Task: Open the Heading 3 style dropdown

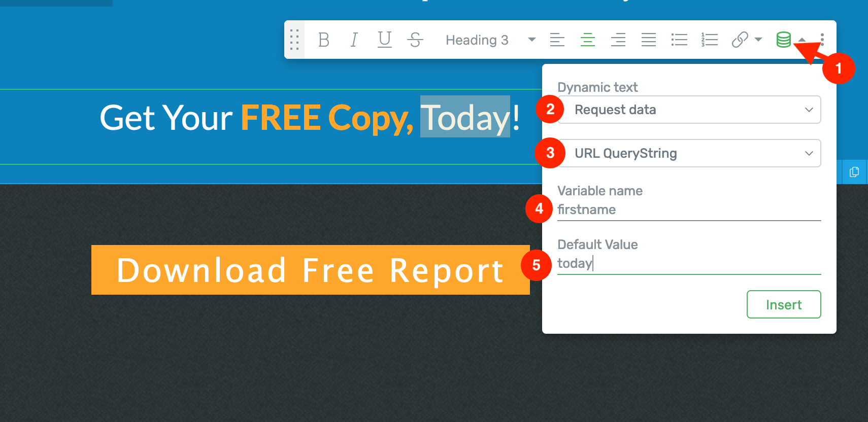Action: (490, 40)
